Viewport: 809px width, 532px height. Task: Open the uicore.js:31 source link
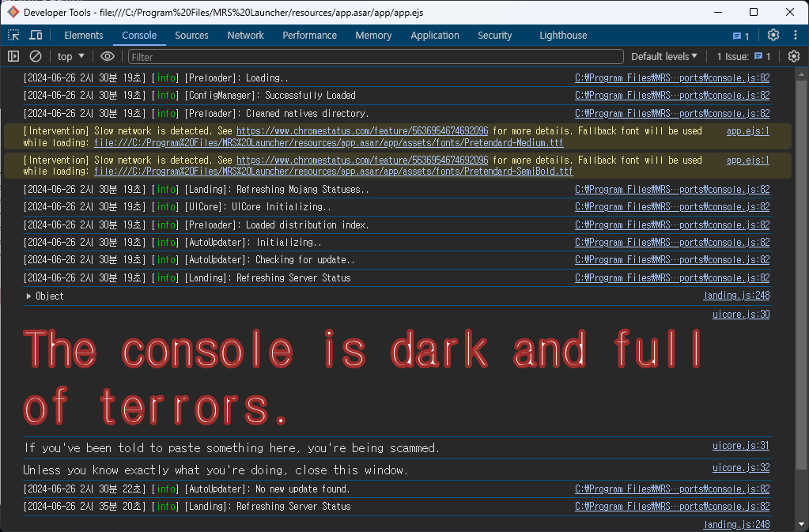[741, 445]
